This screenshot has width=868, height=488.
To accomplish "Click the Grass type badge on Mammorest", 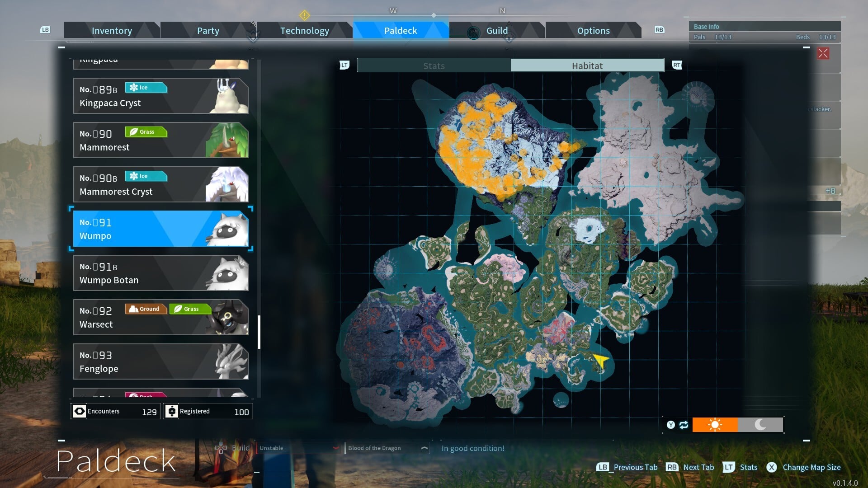I will pyautogui.click(x=146, y=132).
